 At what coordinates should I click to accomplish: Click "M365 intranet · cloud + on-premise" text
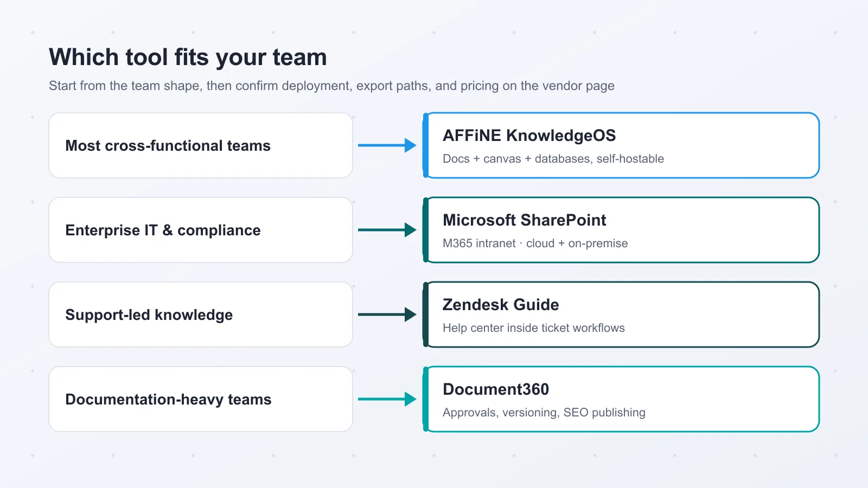coord(535,243)
